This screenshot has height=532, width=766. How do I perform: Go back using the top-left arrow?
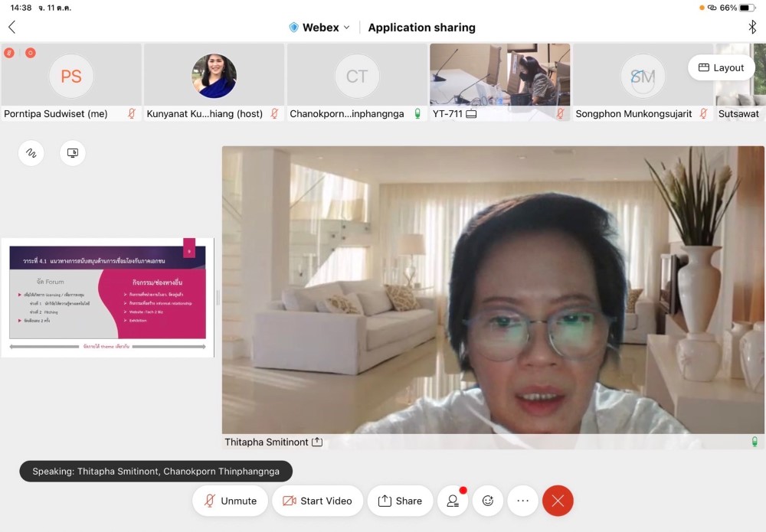(x=12, y=28)
